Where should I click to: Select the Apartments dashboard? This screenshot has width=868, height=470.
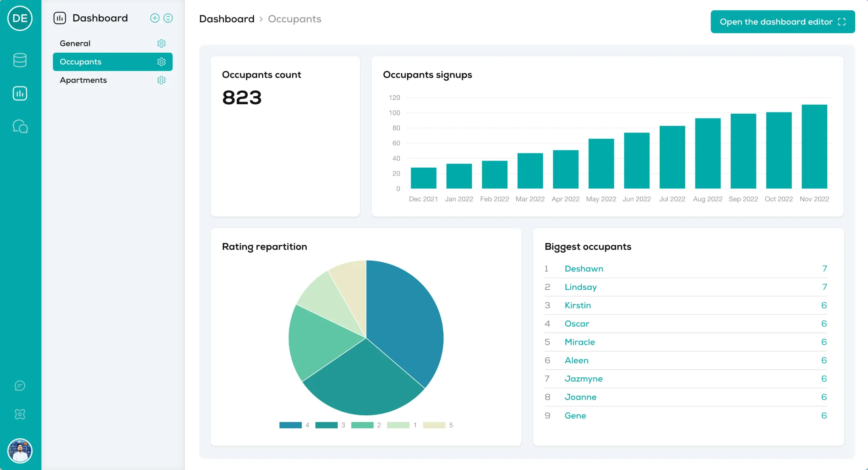click(x=113, y=80)
